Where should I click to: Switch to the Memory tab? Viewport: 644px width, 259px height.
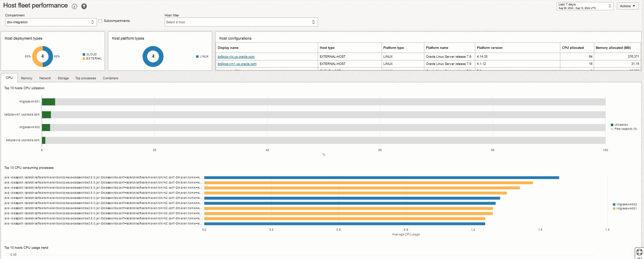pos(27,78)
